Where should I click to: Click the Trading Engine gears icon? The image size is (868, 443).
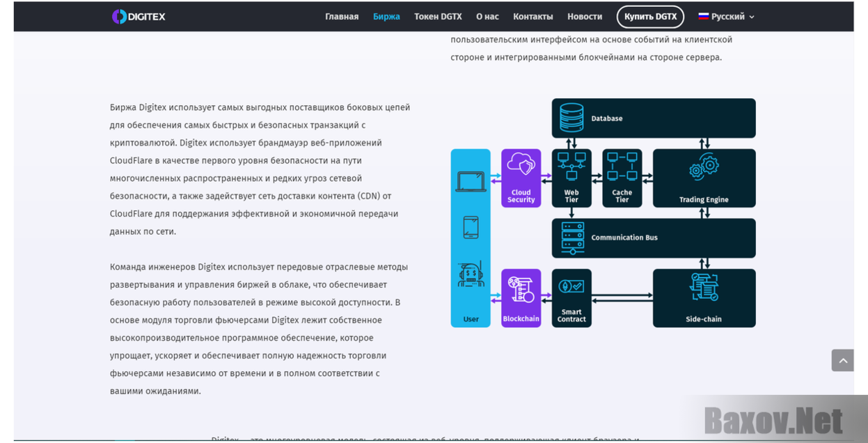[x=704, y=167]
